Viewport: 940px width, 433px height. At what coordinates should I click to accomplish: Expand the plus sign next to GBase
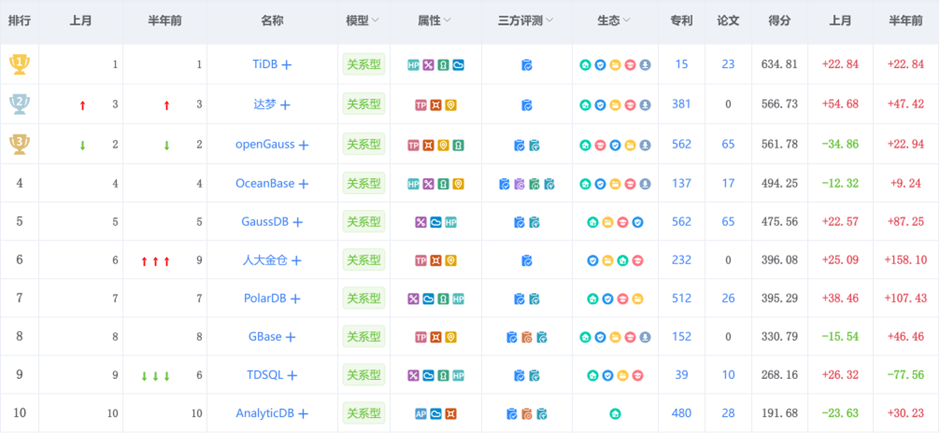[290, 337]
